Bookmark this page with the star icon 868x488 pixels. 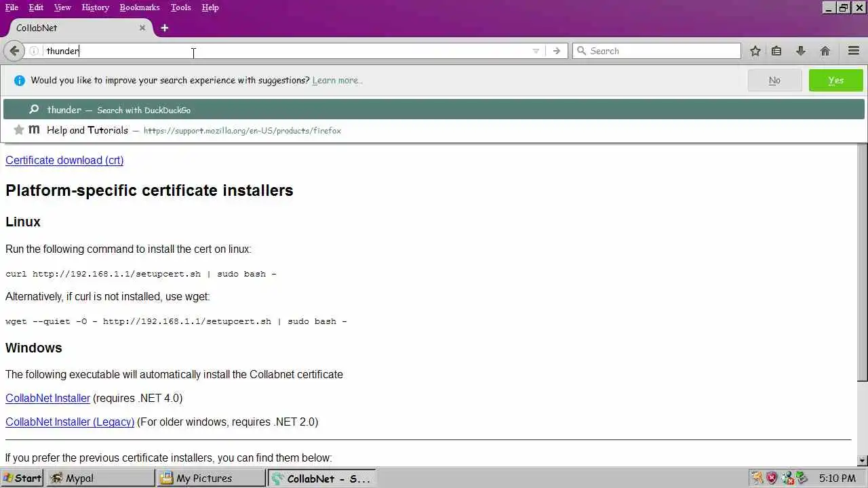(755, 51)
